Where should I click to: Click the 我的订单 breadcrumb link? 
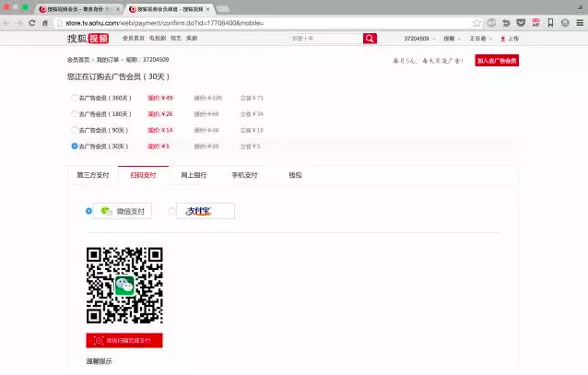pos(108,60)
